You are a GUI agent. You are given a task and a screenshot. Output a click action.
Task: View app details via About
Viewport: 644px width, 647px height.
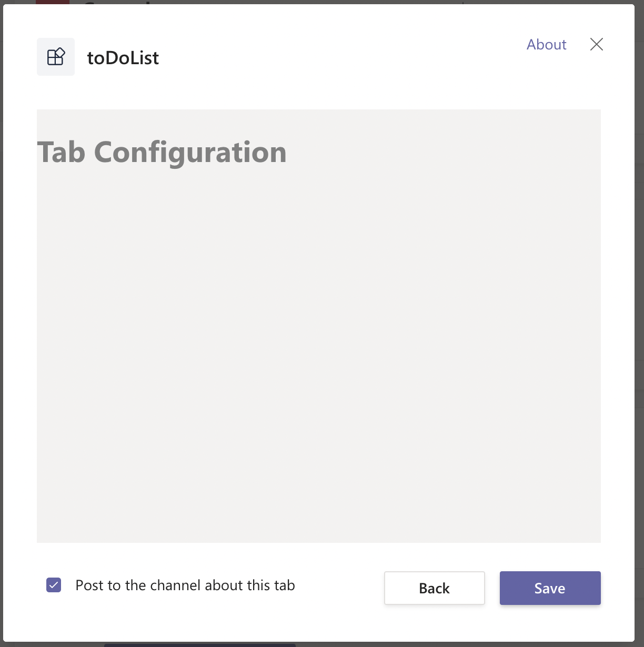[x=546, y=44]
